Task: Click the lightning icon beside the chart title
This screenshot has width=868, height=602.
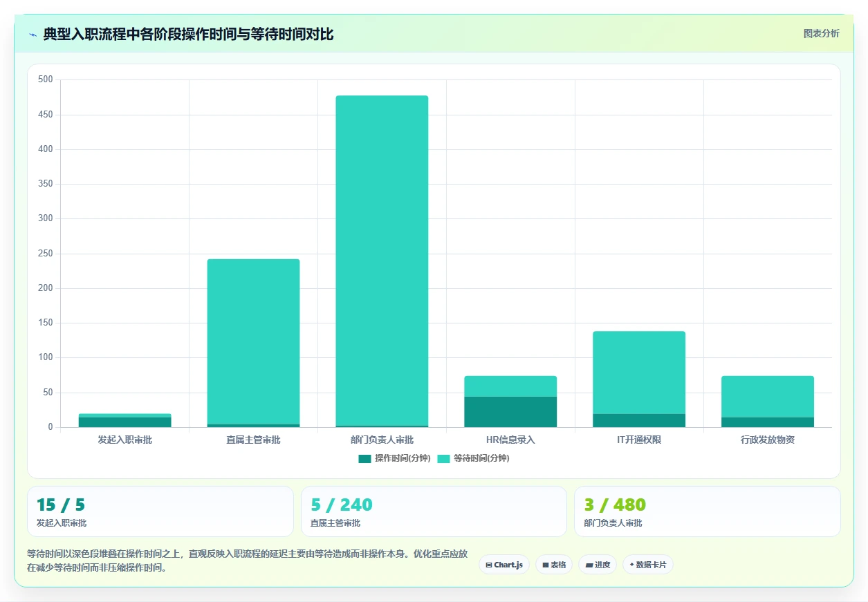Action: pos(33,35)
